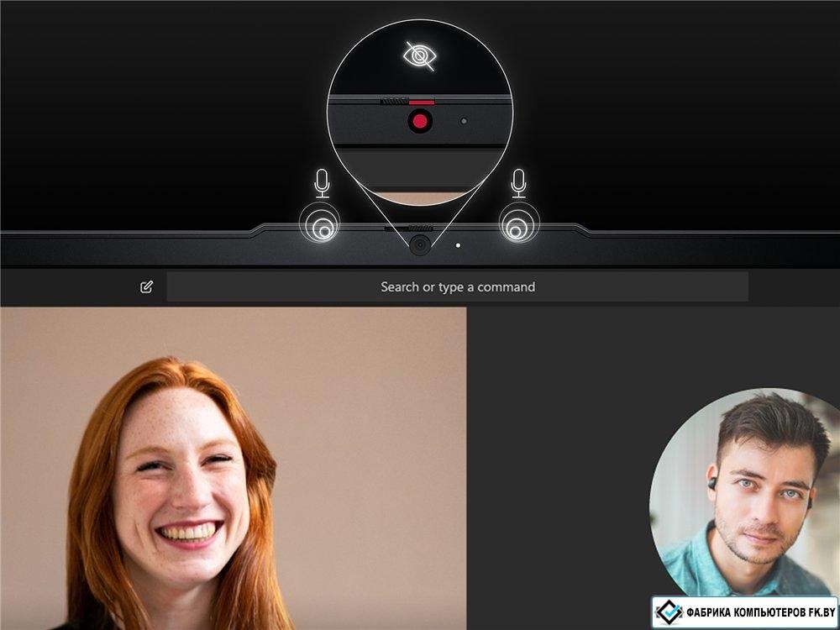Click the "Search or type a command" field
The width and height of the screenshot is (840, 630).
458,286
